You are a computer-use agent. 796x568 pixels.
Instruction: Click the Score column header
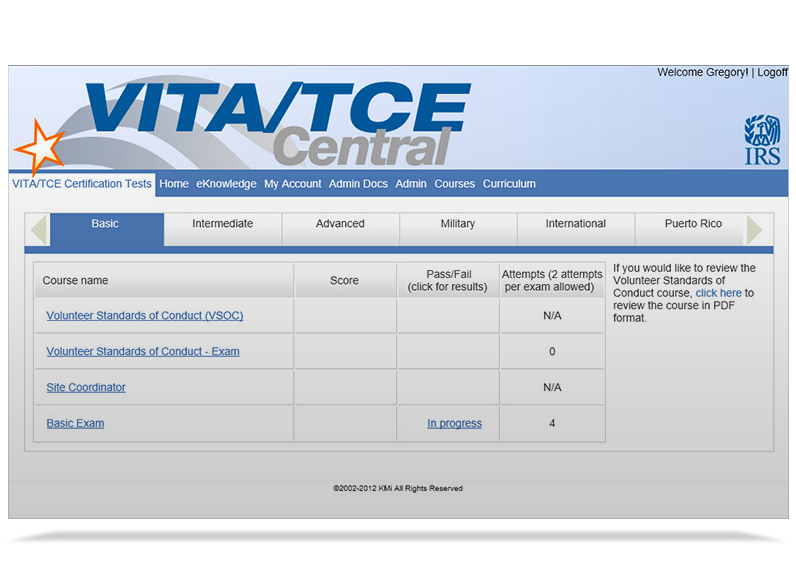[x=345, y=280]
